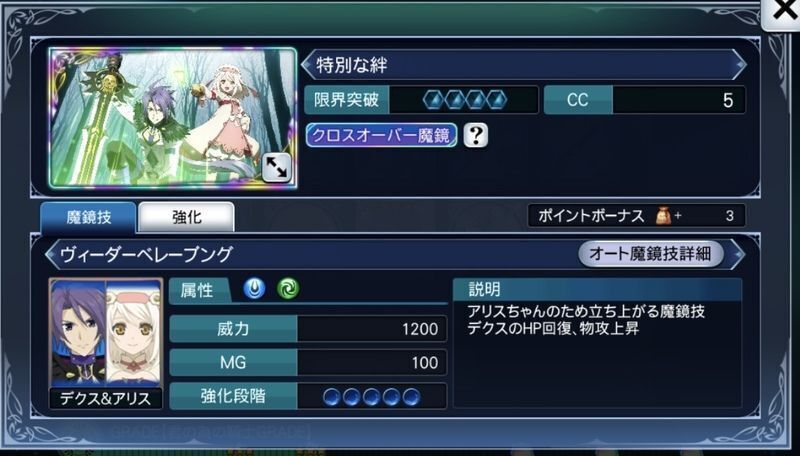Close the detail window with X

click(784, 11)
